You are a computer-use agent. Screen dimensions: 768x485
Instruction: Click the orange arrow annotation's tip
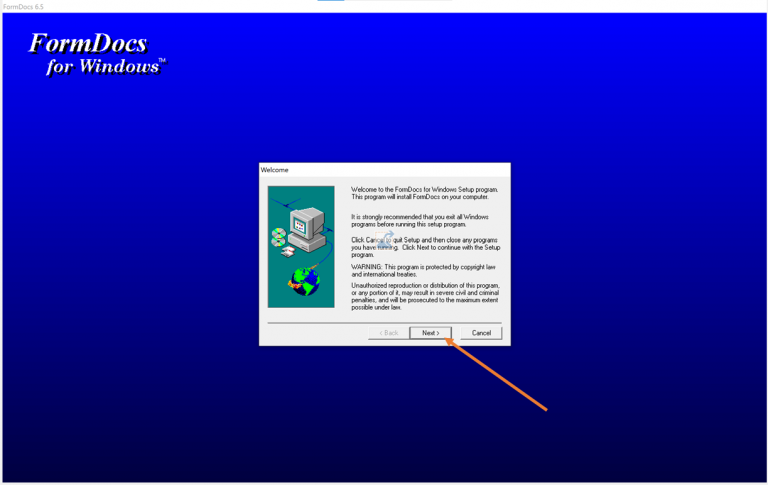pyautogui.click(x=447, y=340)
